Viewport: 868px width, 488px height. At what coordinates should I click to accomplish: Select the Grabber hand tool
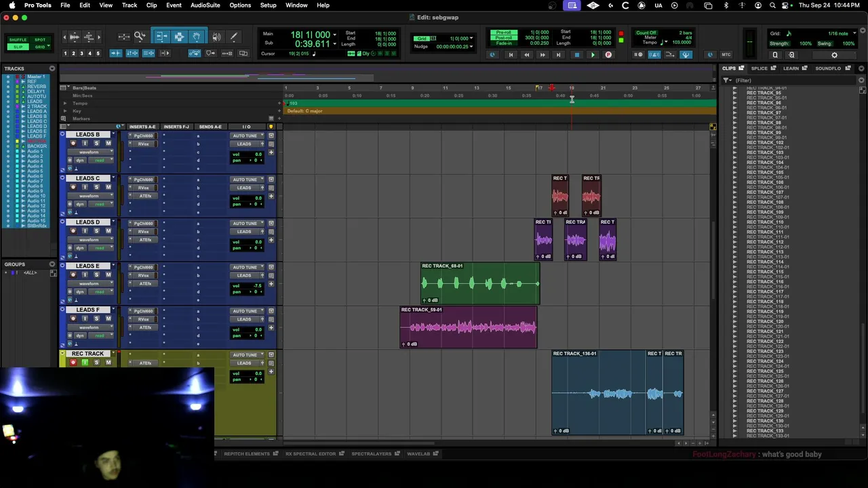point(197,37)
